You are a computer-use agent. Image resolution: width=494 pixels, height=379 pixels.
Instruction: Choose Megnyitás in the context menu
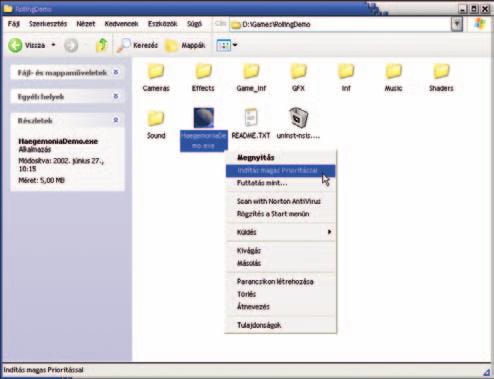[x=280, y=157]
